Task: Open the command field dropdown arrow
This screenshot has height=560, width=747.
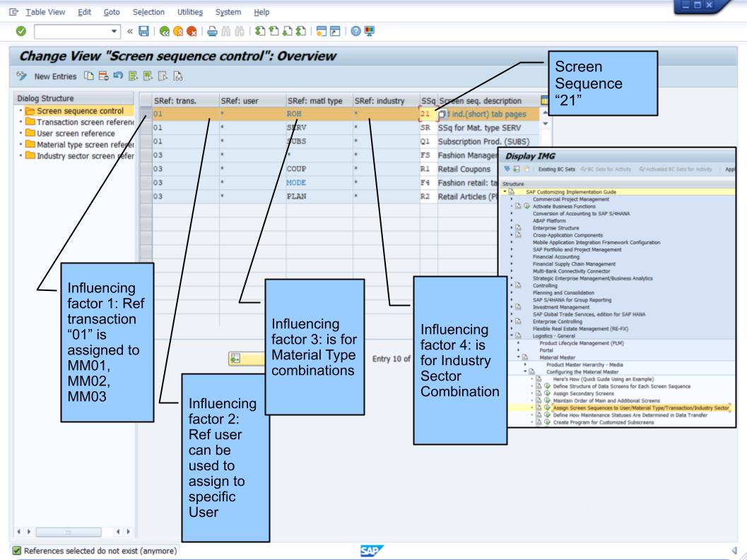Action: pos(114,32)
